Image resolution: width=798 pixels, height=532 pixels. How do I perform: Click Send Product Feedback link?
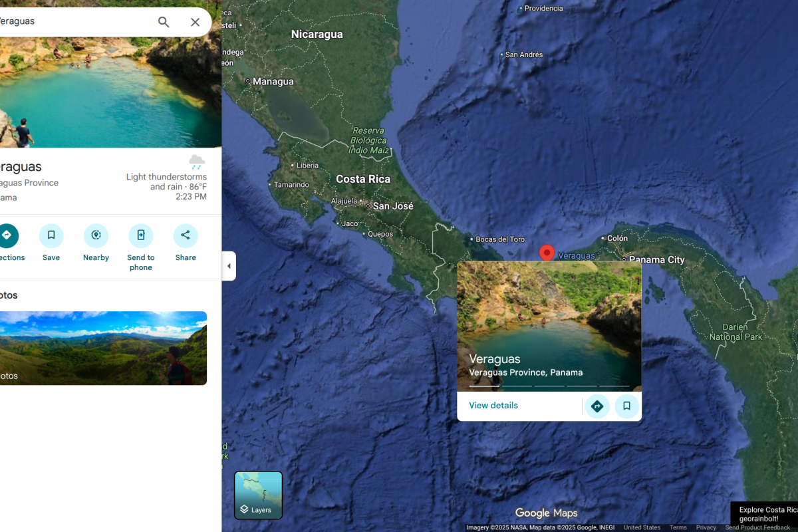point(757,527)
